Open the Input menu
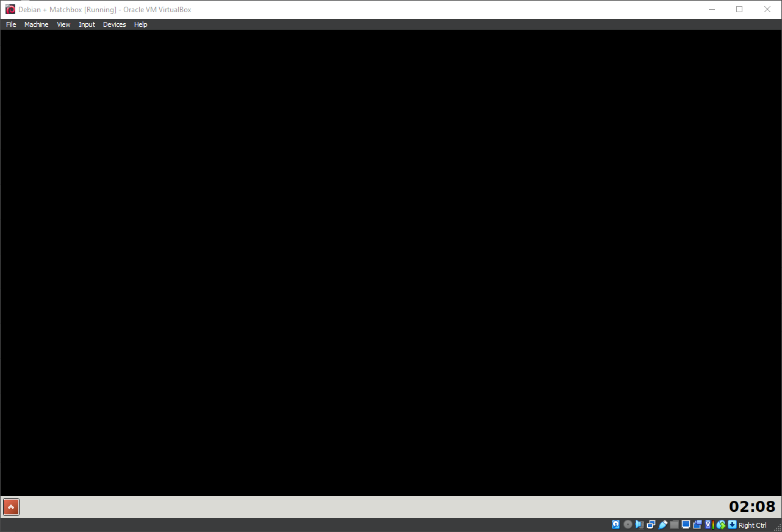The height and width of the screenshot is (532, 782). [x=87, y=24]
